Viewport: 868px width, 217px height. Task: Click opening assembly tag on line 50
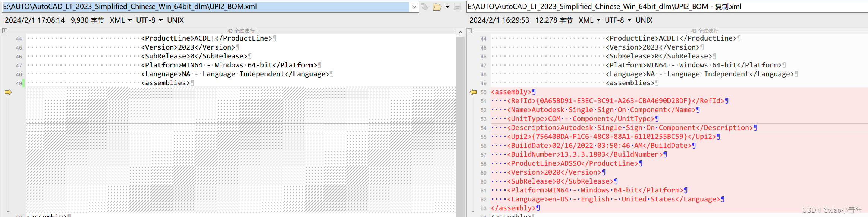click(x=511, y=92)
